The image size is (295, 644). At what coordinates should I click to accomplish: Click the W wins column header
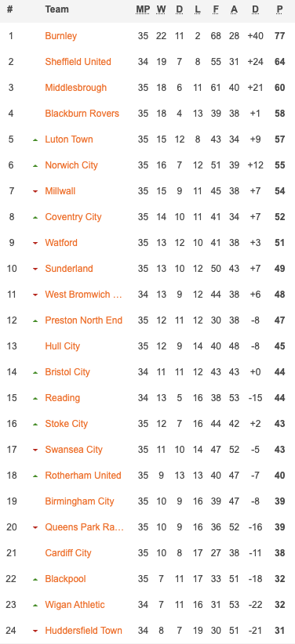(x=161, y=9)
